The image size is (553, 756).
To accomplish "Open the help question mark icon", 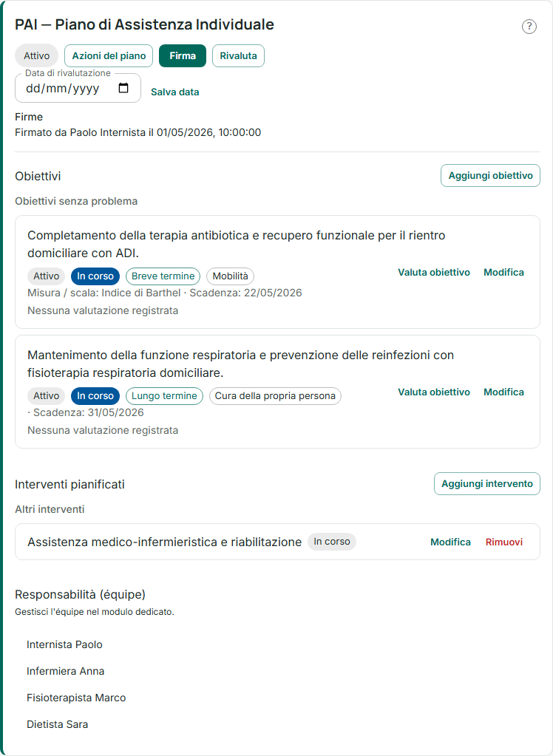I will click(x=529, y=27).
